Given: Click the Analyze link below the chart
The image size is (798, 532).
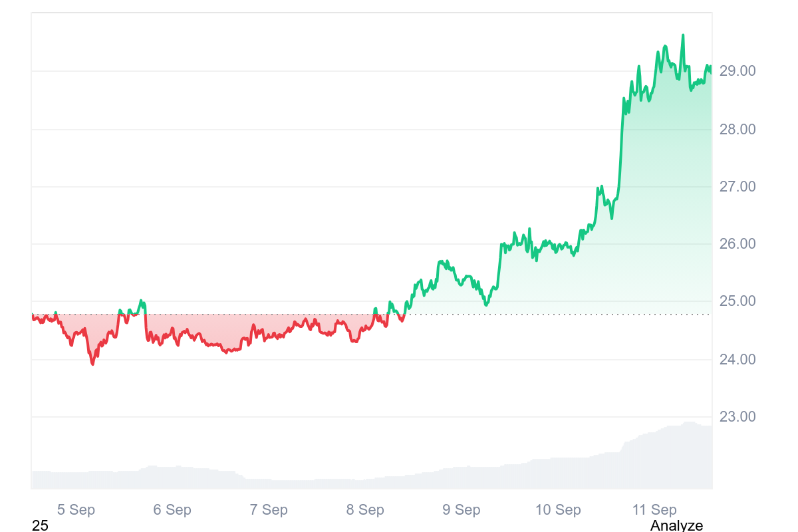Looking at the screenshot, I should click(676, 525).
